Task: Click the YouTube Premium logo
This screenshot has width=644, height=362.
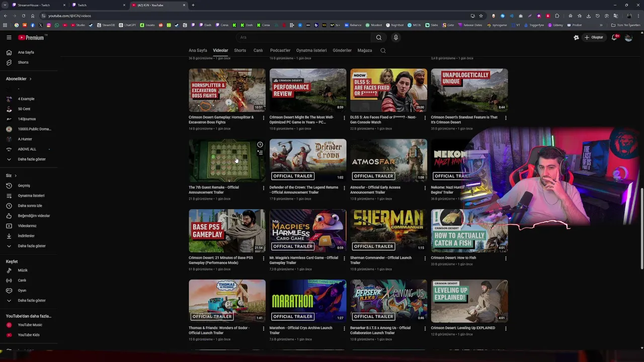Action: [31, 37]
